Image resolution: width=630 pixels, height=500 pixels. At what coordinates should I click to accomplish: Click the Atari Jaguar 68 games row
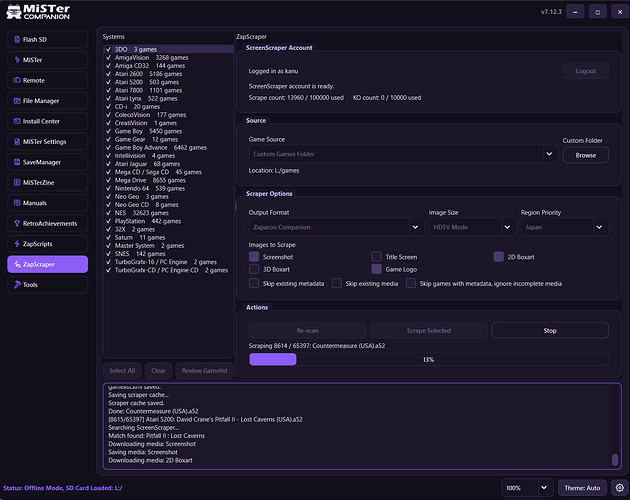(169, 164)
